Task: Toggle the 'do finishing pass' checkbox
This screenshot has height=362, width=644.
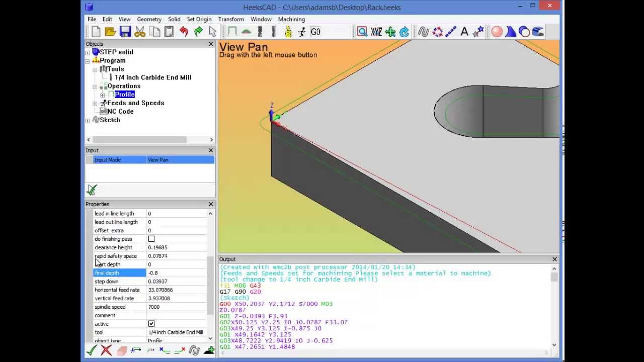Action: click(x=151, y=239)
